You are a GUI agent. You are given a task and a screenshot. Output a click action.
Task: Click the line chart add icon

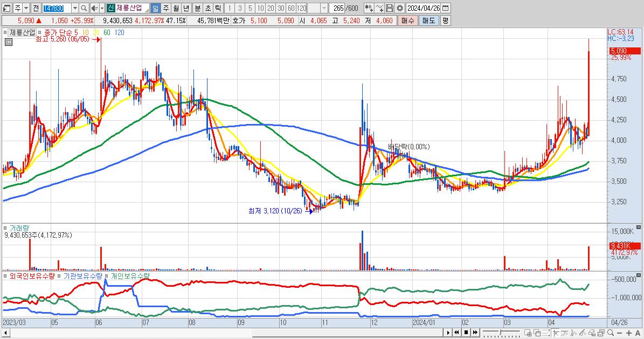point(379,8)
